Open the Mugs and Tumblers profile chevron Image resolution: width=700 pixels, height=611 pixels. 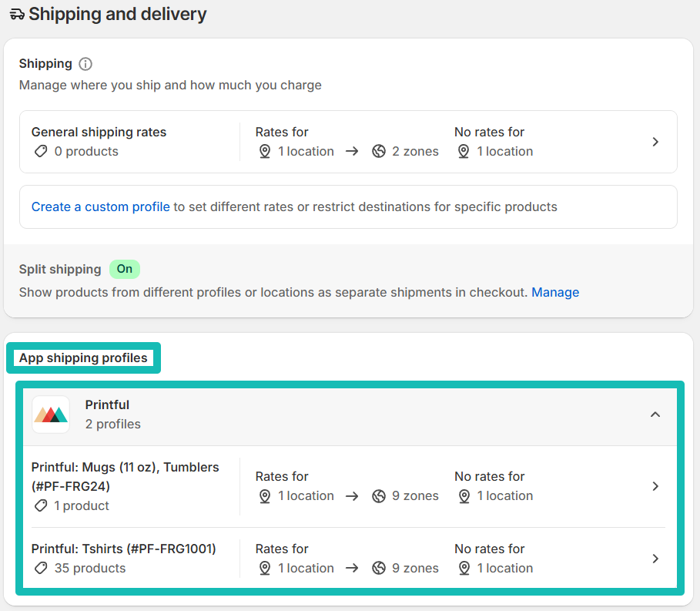[655, 486]
